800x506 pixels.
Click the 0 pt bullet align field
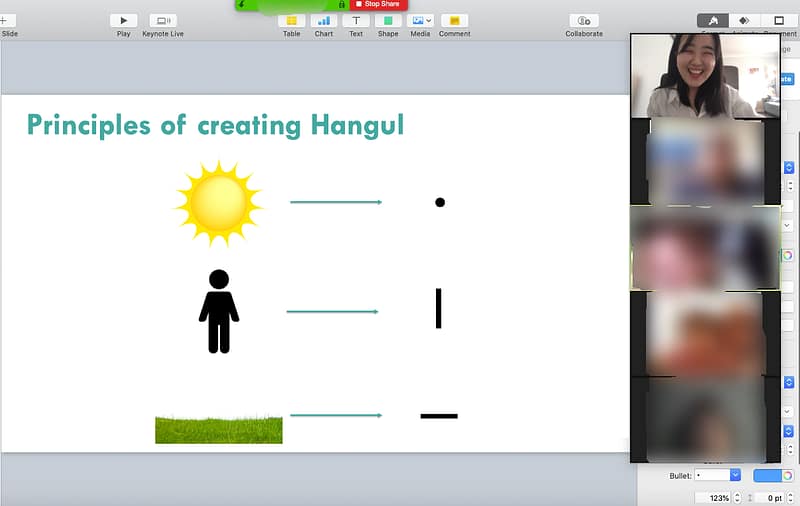(772, 497)
